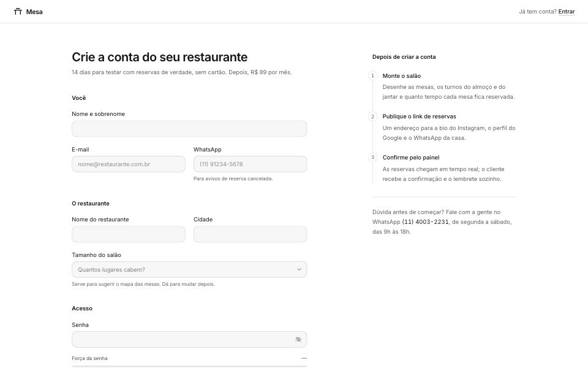Viewport: 588px width, 368px height.
Task: Click the password strength dash indicator
Action: pos(304,358)
